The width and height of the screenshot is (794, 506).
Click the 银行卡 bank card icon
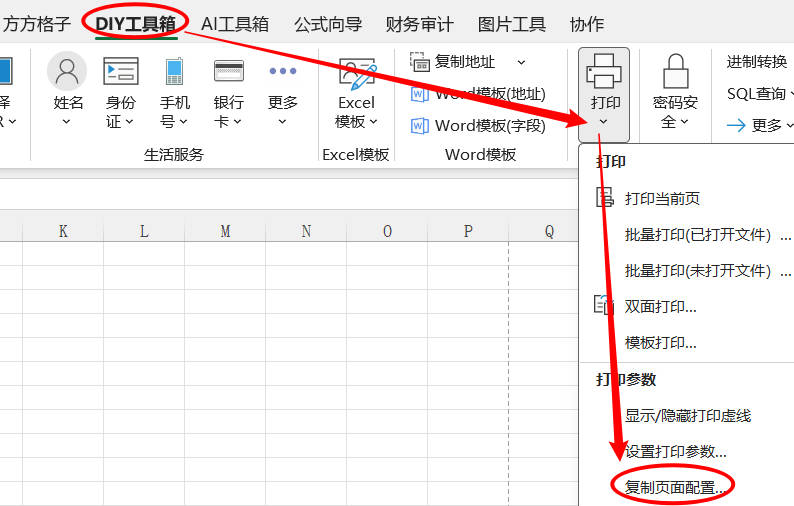point(229,72)
